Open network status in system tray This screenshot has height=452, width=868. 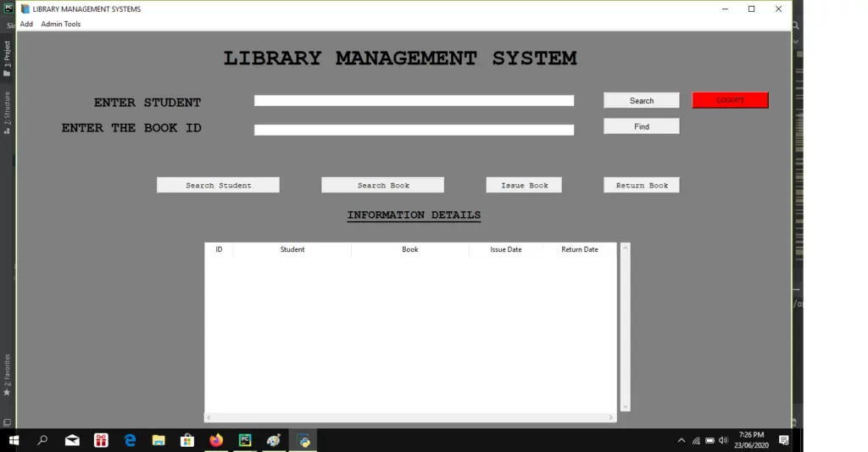(x=696, y=441)
